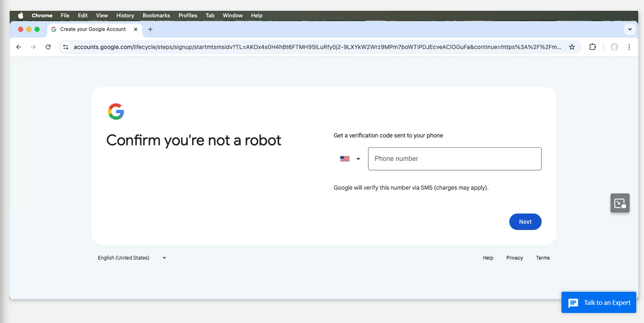
Task: Open the Apple menu
Action: point(21,15)
